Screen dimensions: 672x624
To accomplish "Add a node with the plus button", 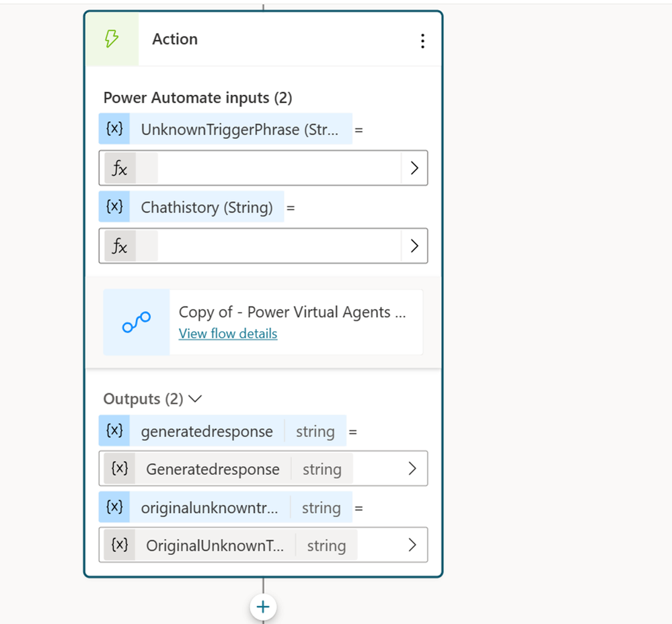I will (x=263, y=607).
